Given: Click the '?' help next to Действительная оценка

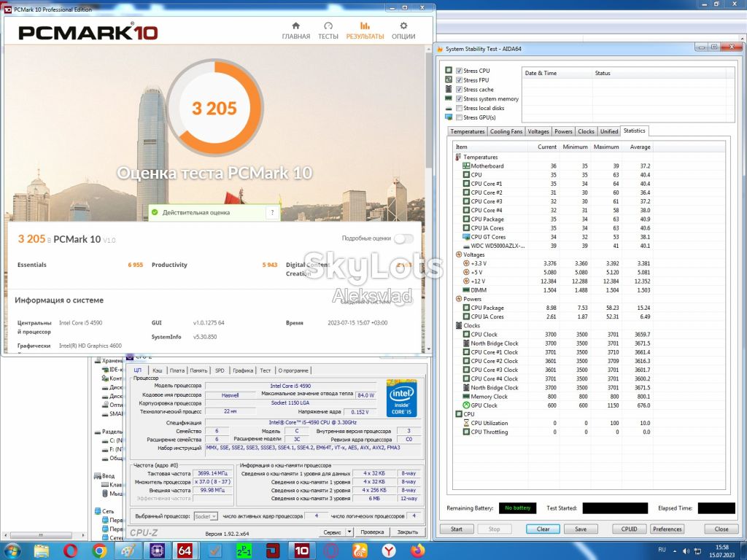Looking at the screenshot, I should point(272,212).
